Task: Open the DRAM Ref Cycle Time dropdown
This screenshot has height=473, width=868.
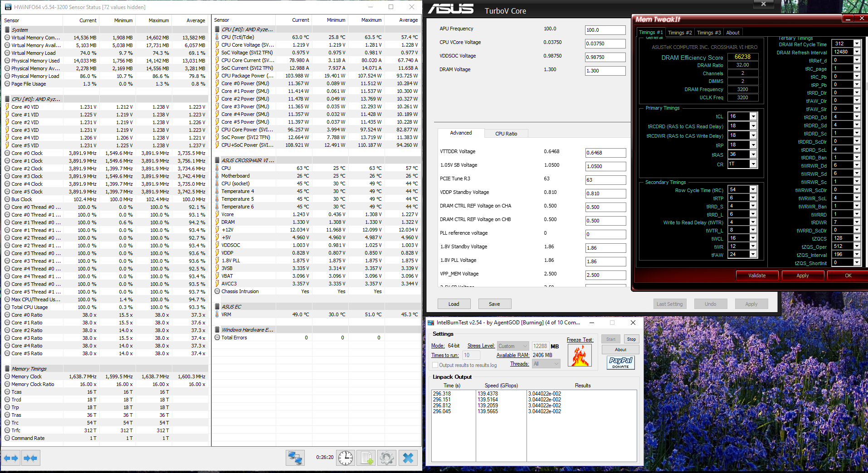Action: click(857, 44)
